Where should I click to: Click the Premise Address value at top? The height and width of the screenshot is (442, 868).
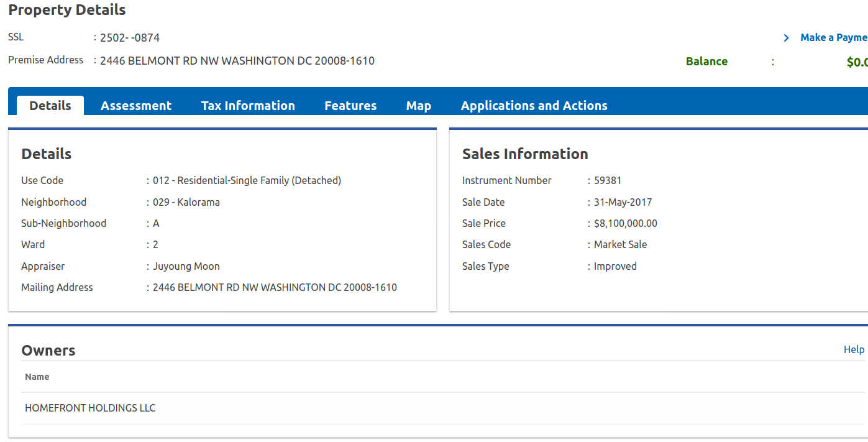coord(237,61)
